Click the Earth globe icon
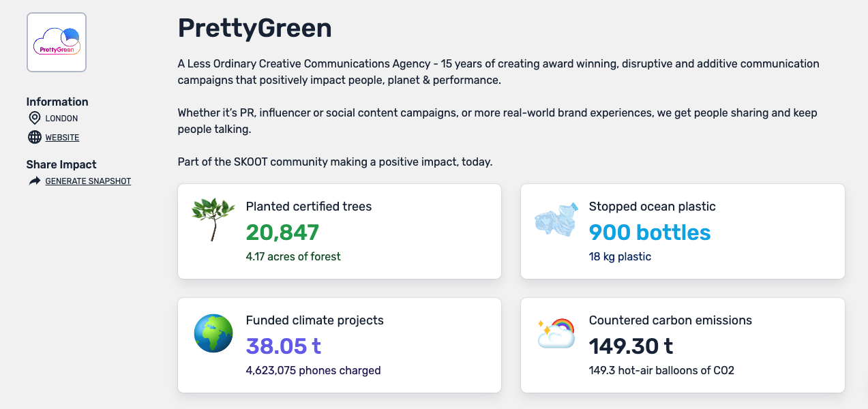 pyautogui.click(x=213, y=333)
